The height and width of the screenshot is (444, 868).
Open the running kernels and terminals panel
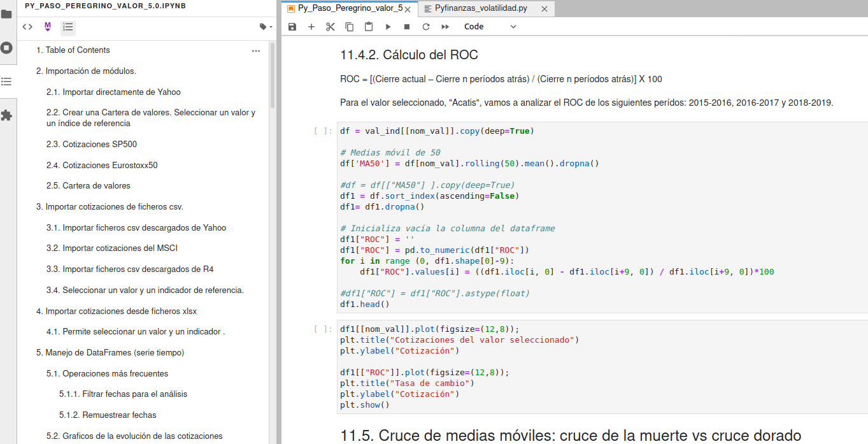7,47
